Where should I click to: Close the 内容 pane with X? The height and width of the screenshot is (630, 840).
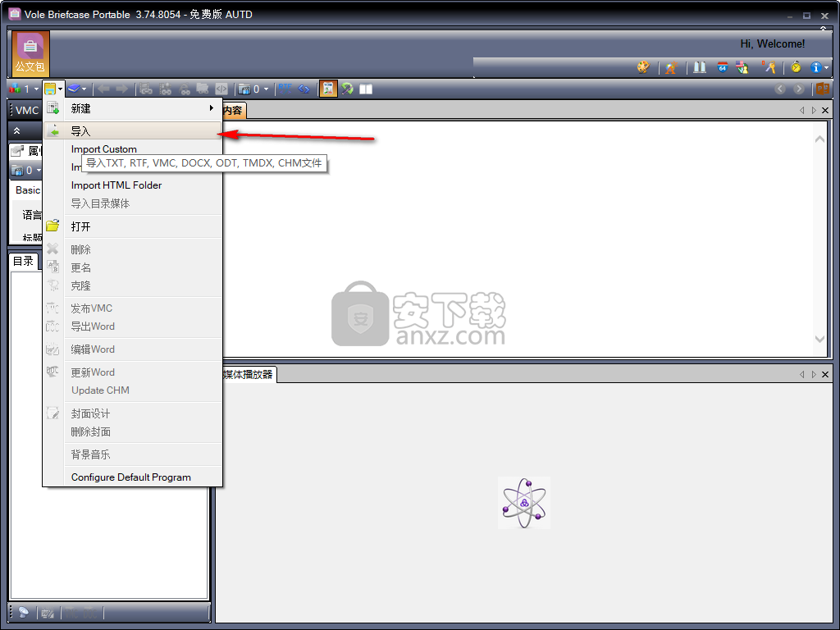[825, 111]
